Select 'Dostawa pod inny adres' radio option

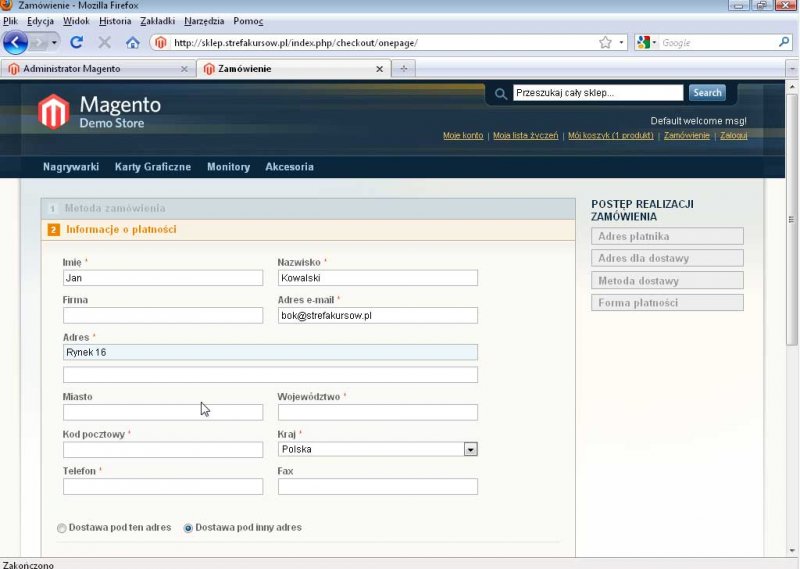188,528
